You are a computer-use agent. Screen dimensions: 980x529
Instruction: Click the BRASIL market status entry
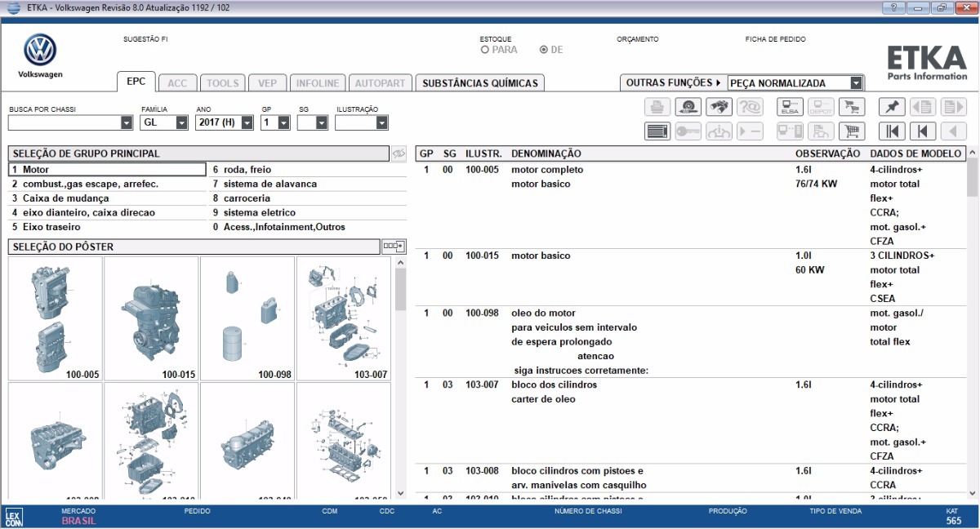tap(78, 521)
